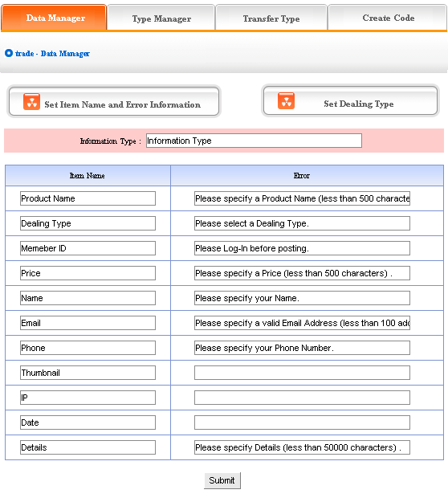Click the blue bullet before trade - Data Manager
The height and width of the screenshot is (502, 448).
pyautogui.click(x=9, y=53)
